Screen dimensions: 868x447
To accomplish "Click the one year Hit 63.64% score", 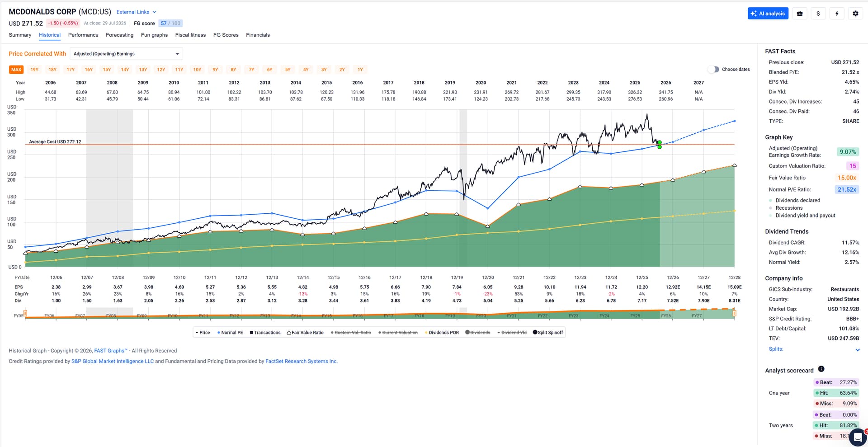I will click(836, 393).
